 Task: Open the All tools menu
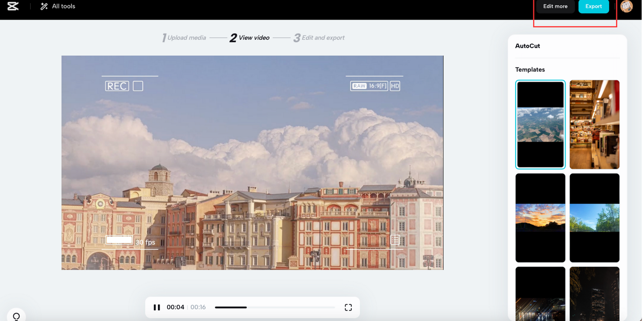click(58, 7)
